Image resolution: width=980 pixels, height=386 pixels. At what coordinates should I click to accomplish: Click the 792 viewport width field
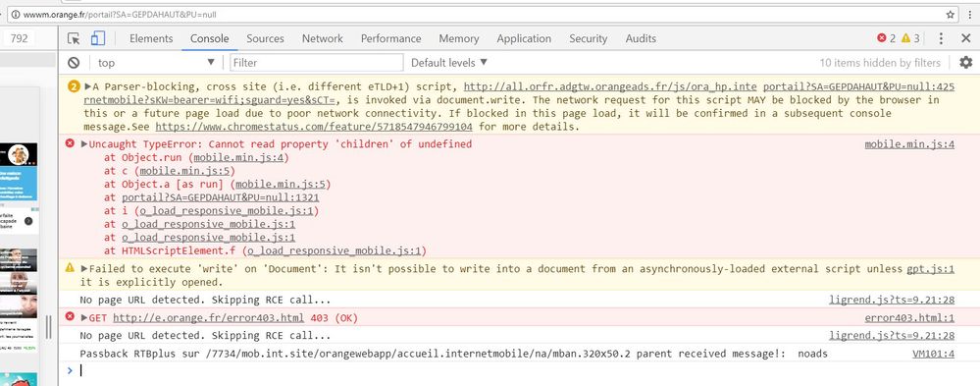coord(19,38)
